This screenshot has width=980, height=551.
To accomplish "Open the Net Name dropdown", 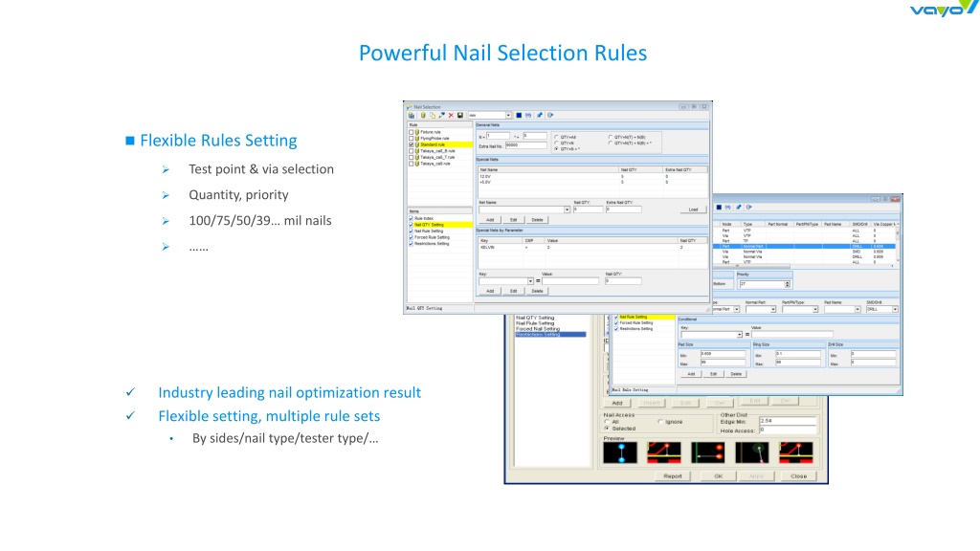I will 567,209.
